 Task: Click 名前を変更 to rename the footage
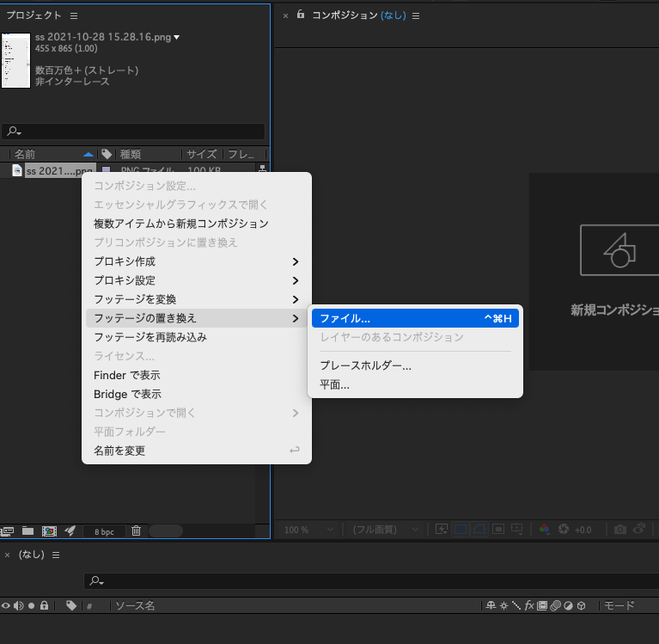point(119,451)
